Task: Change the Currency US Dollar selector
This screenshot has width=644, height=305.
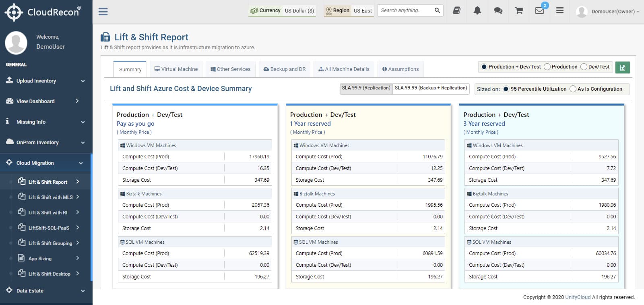Action: [282, 10]
